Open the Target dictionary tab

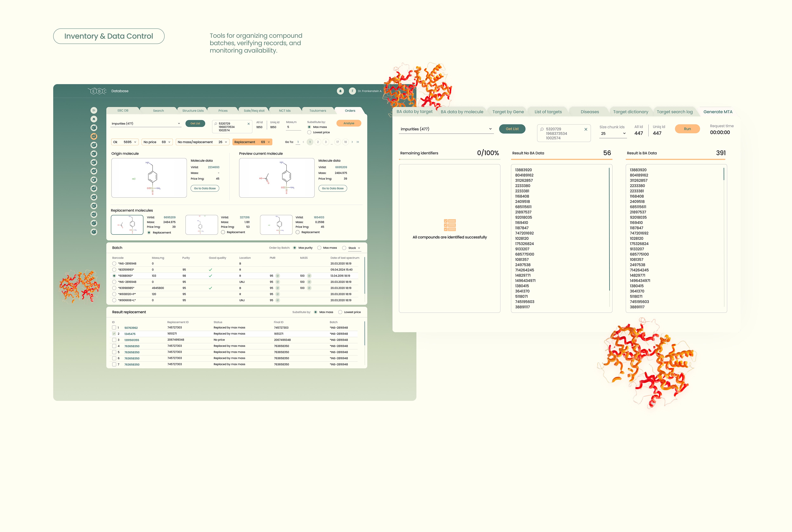[x=631, y=111]
